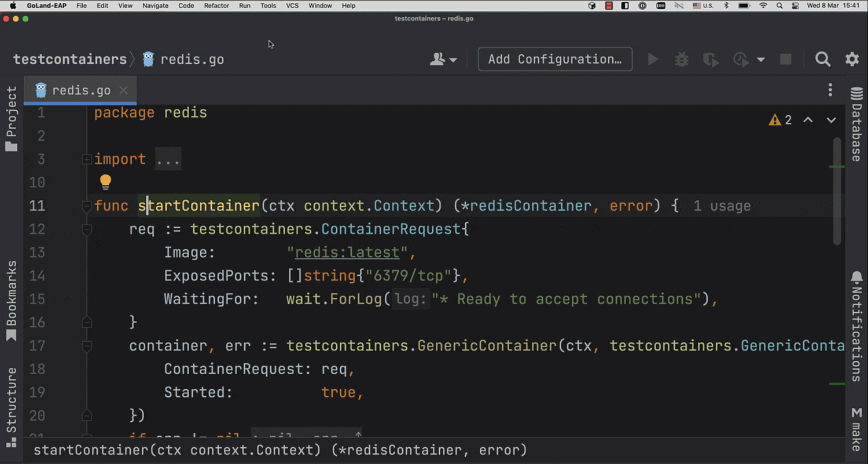868x464 pixels.
Task: Click the testcontainers breadcrumb
Action: click(69, 59)
